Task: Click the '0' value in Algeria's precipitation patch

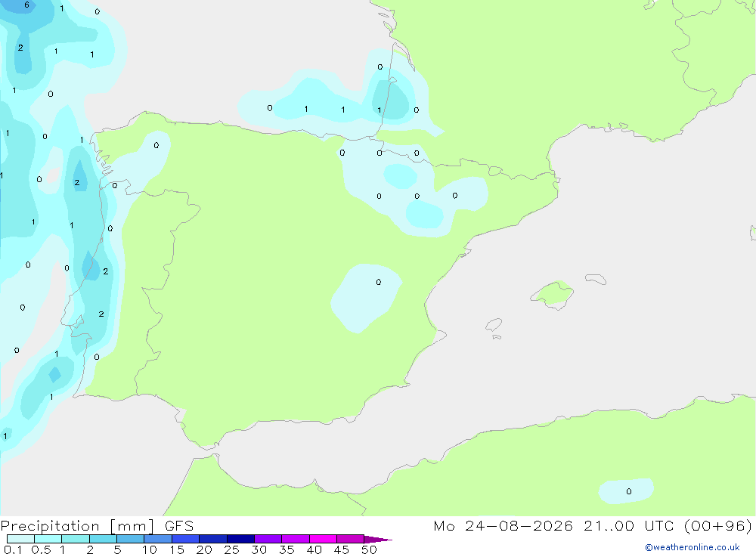Action: point(629,491)
